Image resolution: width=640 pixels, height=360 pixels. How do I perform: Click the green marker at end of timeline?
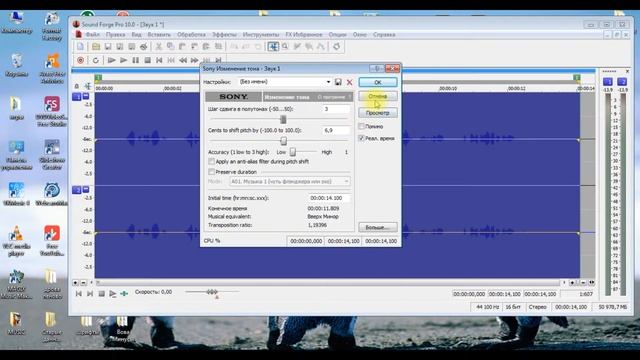pos(576,78)
